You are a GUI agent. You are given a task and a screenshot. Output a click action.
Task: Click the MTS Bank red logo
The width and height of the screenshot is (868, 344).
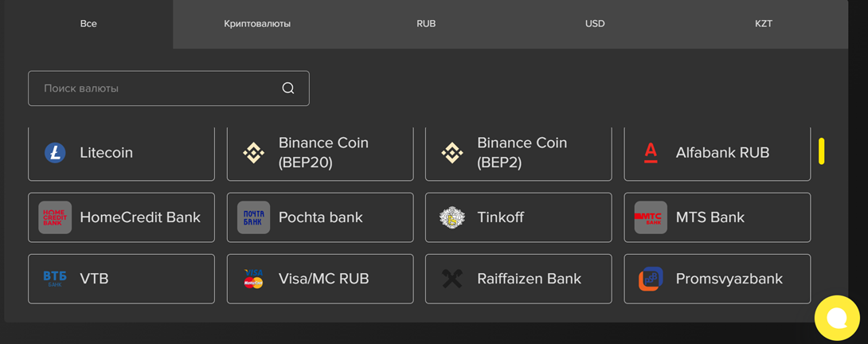651,217
